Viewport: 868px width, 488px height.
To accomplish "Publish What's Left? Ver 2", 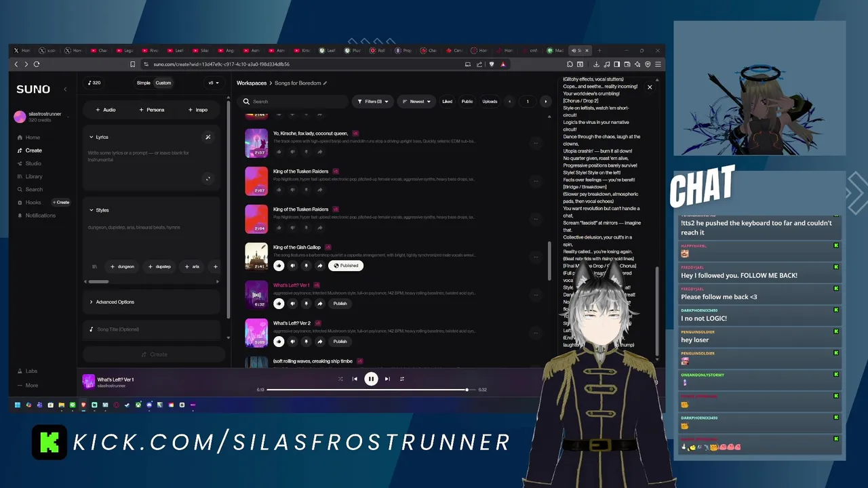I will [340, 342].
